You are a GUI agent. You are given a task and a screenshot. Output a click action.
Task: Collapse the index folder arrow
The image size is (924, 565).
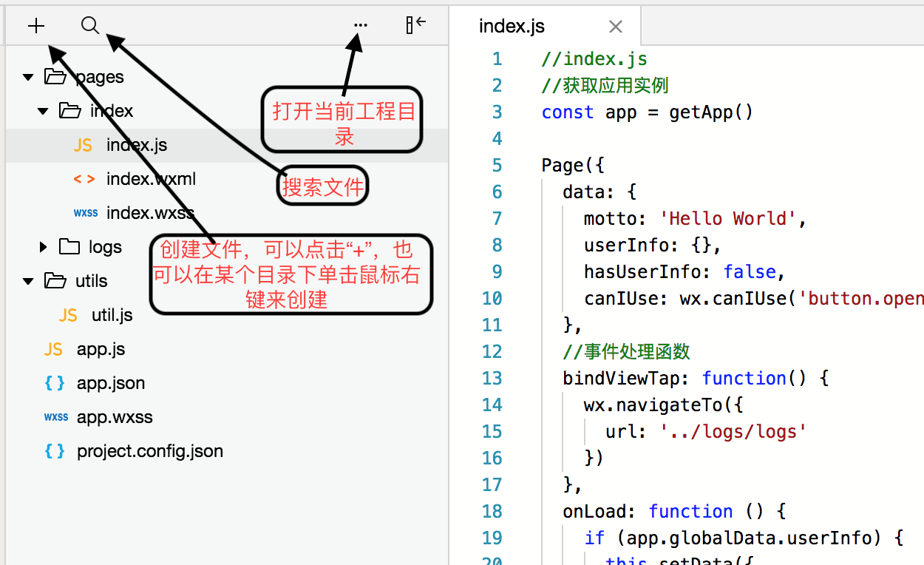(x=44, y=111)
